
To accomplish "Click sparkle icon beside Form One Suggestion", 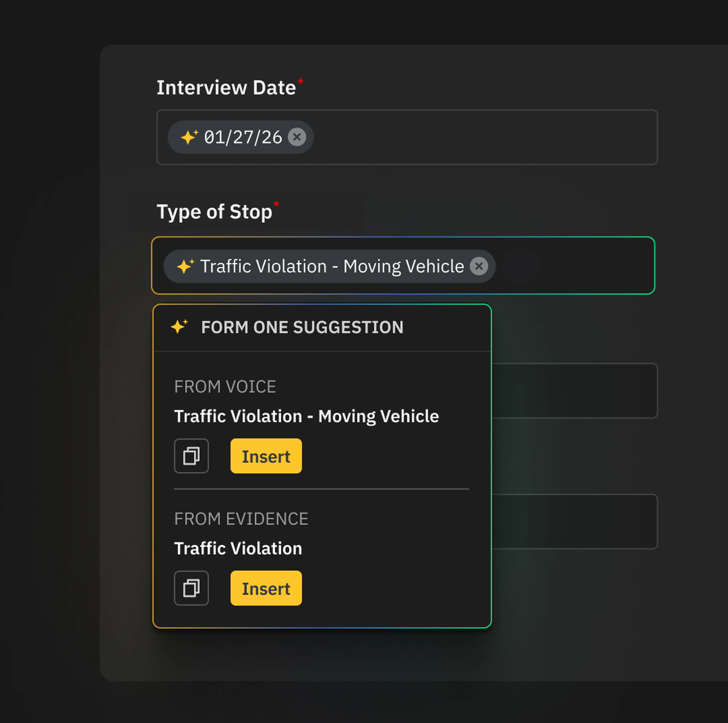I will click(x=179, y=326).
